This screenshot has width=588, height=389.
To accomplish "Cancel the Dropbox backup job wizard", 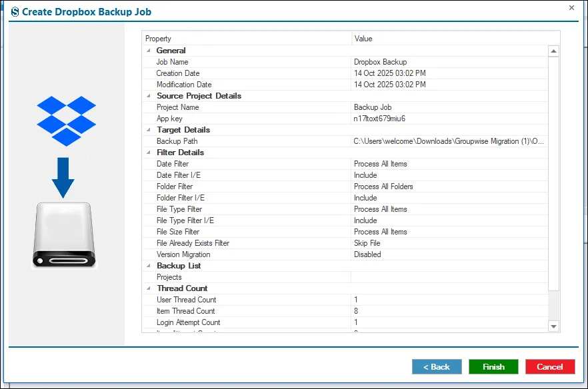I will point(550,366).
